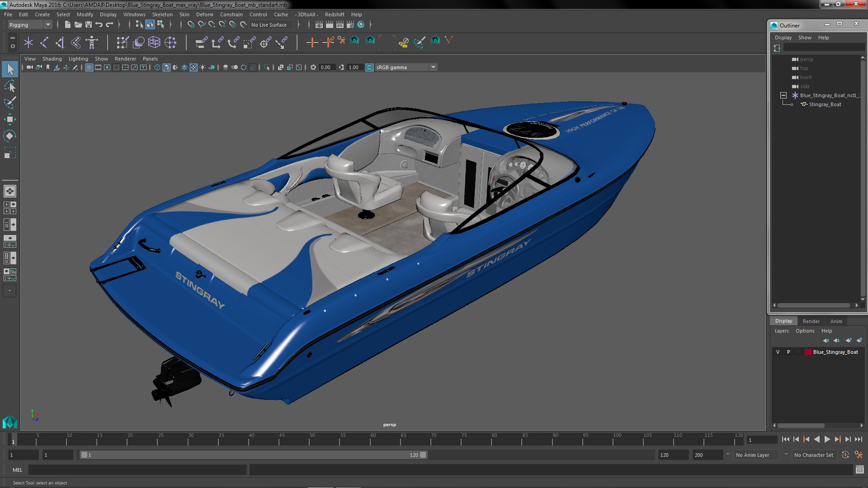Activate the Lasso select tool in the toolbox
Screen dimensions: 868x488
point(10,86)
